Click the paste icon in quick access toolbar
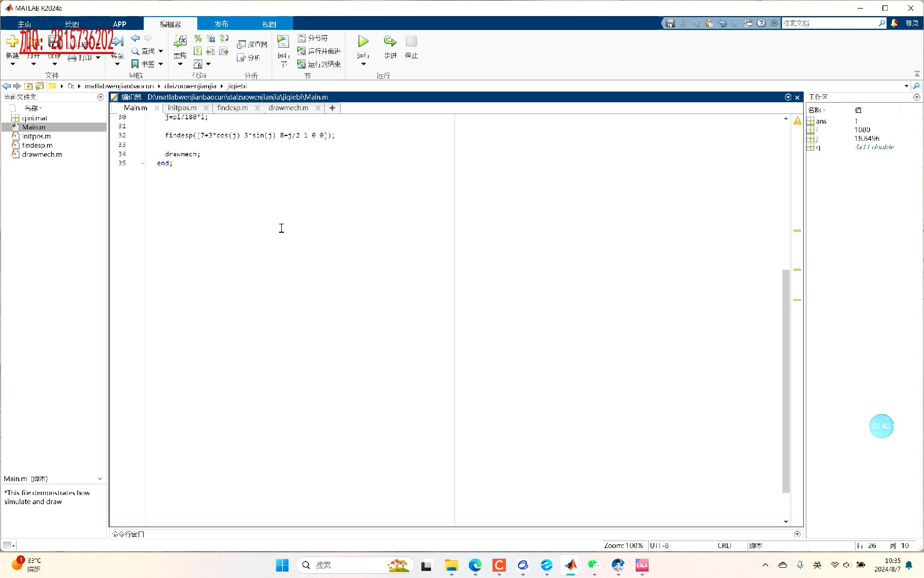Viewport: 924px width, 578px height. [709, 23]
